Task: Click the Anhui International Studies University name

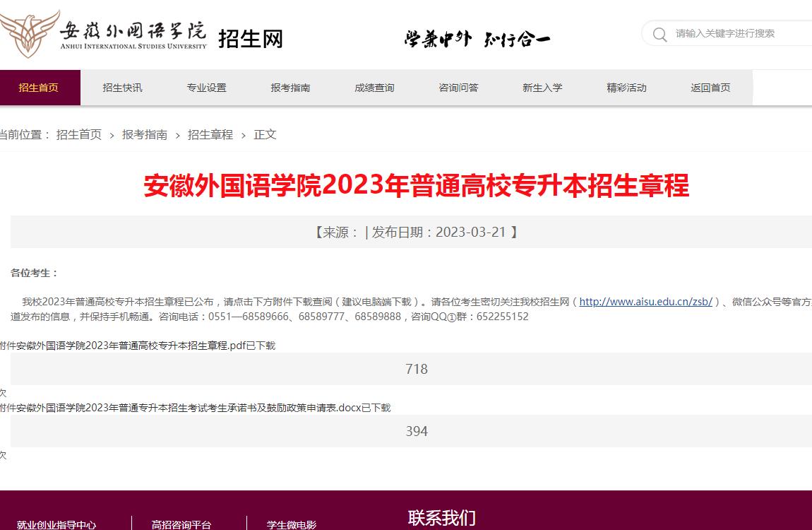Action: 133,35
